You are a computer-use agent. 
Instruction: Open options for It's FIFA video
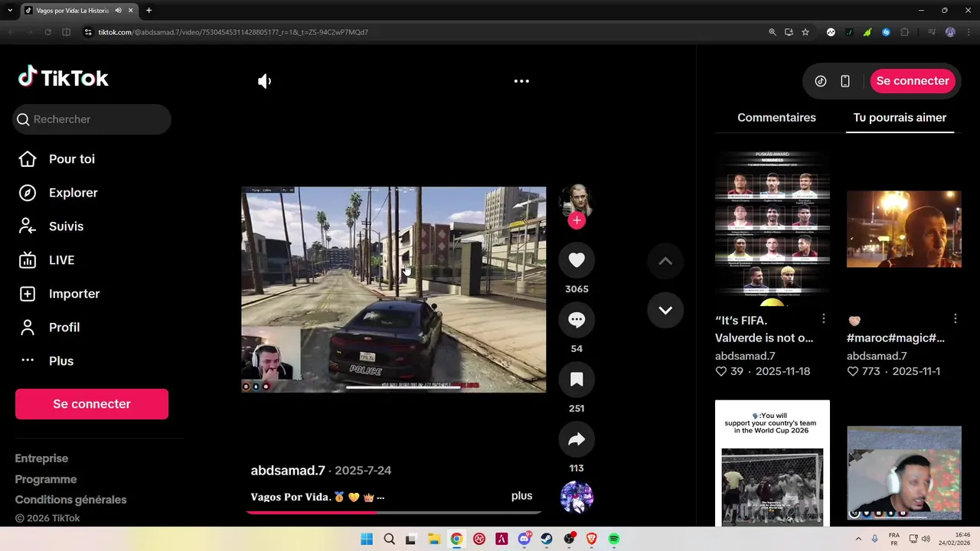point(824,318)
